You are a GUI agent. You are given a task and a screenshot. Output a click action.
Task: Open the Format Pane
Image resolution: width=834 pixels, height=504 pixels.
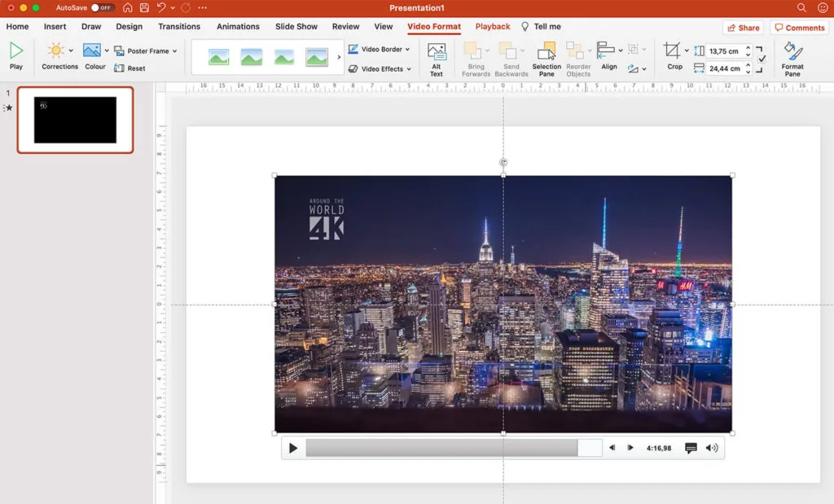pyautogui.click(x=792, y=59)
